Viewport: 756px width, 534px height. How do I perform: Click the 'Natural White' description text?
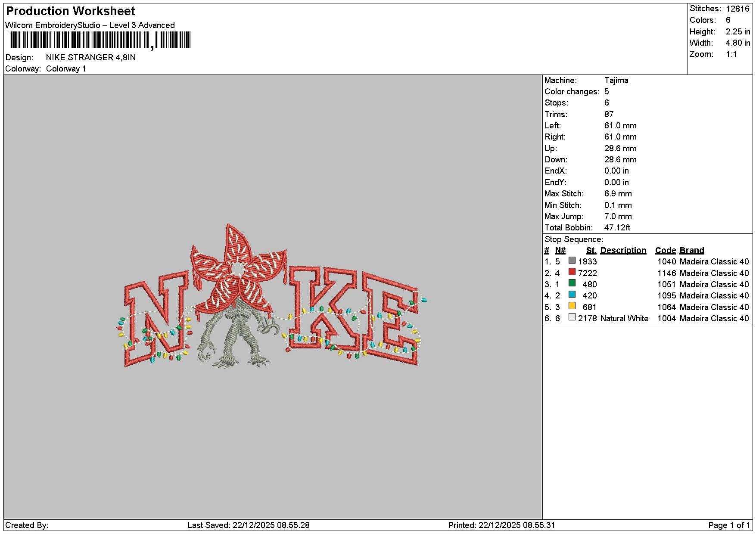pyautogui.click(x=624, y=319)
